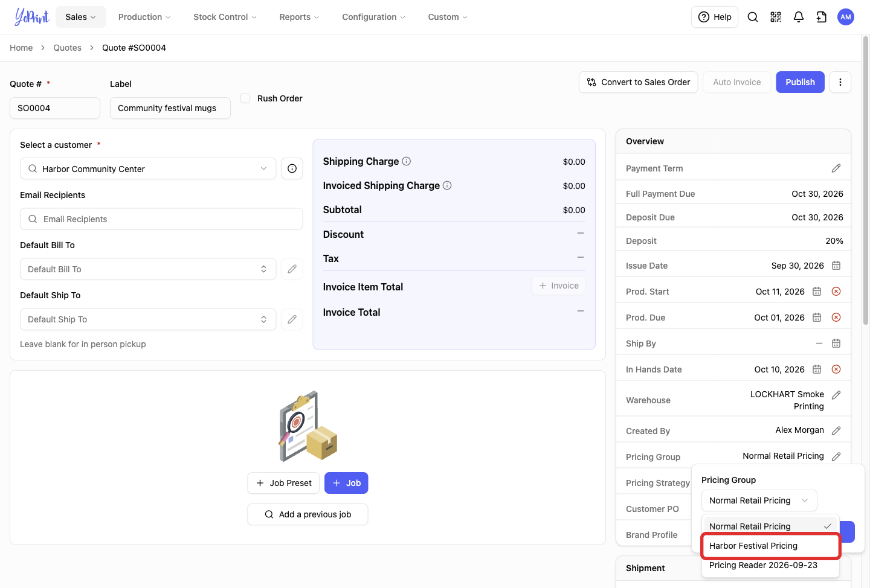Open the Default Ship To dropdown
Screen dimensions: 870x588
click(148, 319)
